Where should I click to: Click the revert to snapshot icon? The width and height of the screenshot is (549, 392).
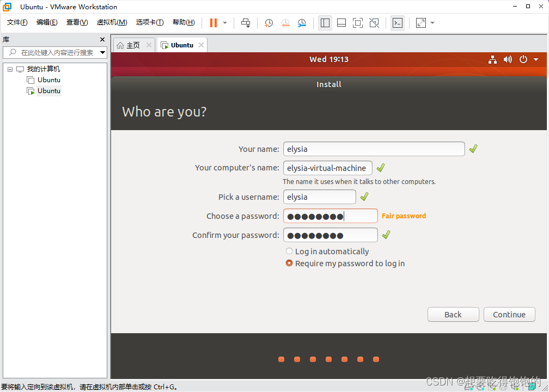click(x=285, y=23)
